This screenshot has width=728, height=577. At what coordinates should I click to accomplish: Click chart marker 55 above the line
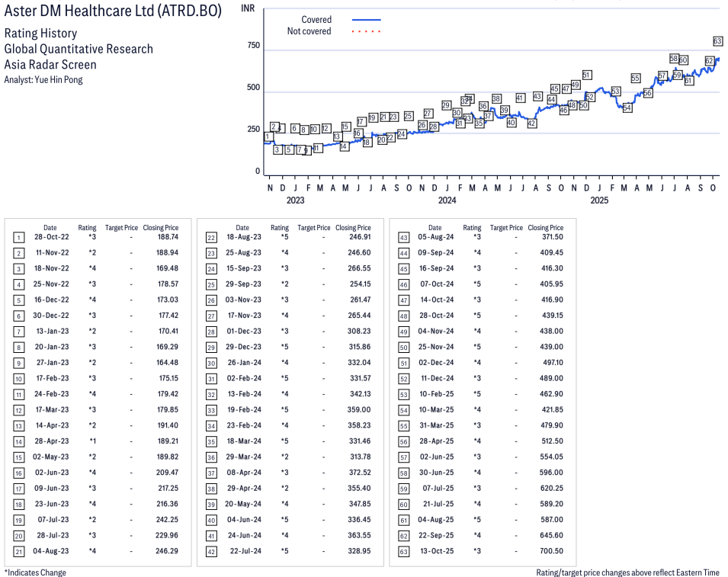(636, 79)
